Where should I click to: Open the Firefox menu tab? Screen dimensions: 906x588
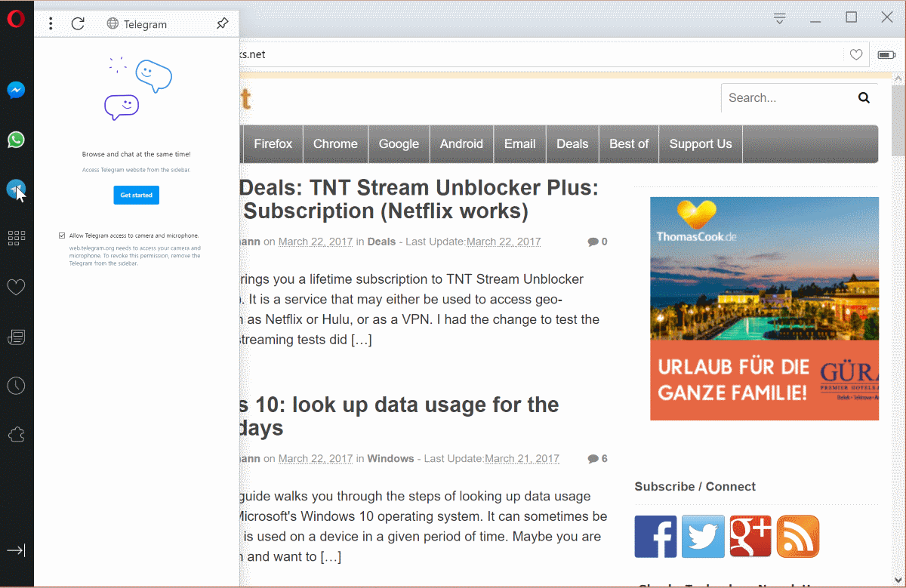coord(273,143)
